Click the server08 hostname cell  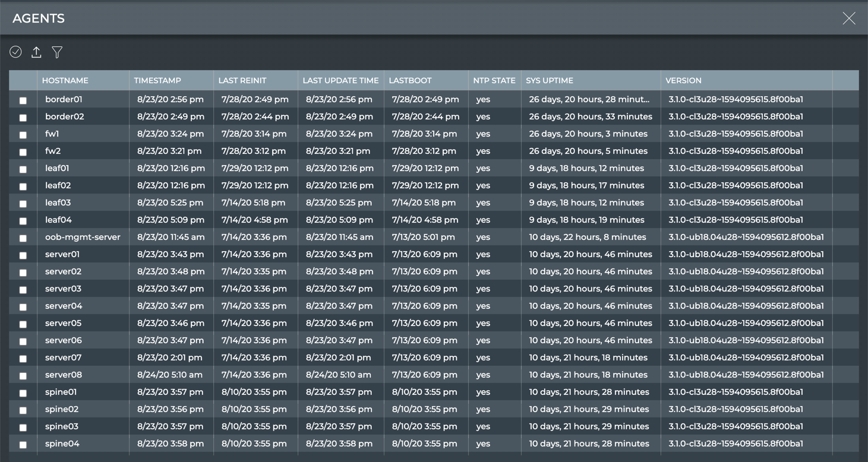pyautogui.click(x=64, y=375)
